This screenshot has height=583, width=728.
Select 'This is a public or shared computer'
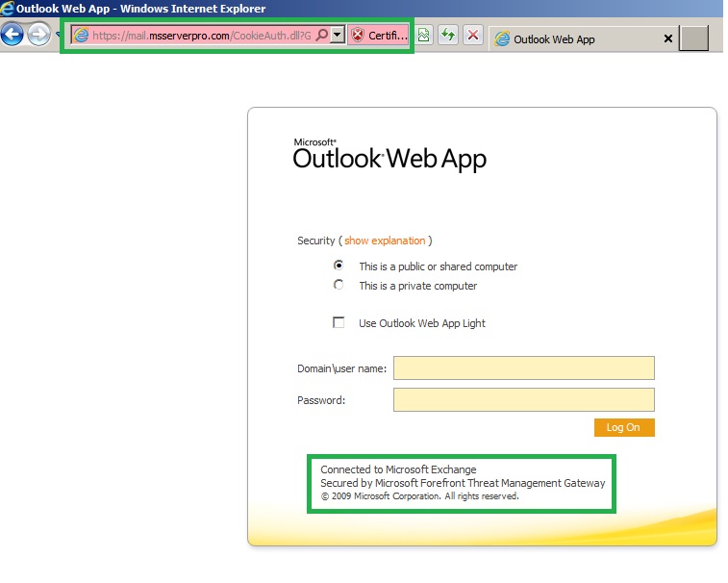(x=339, y=266)
